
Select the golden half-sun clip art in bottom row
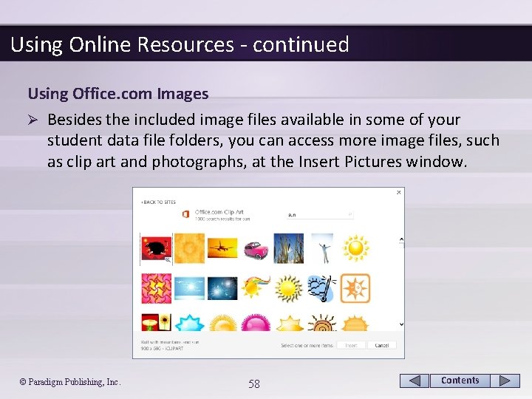click(222, 323)
